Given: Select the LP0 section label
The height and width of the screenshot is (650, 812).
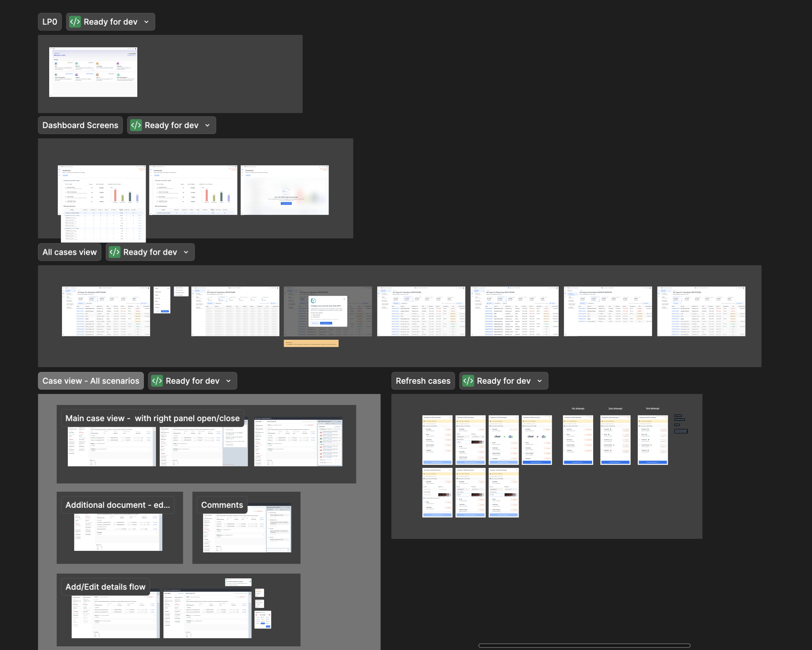Looking at the screenshot, I should click(x=50, y=22).
